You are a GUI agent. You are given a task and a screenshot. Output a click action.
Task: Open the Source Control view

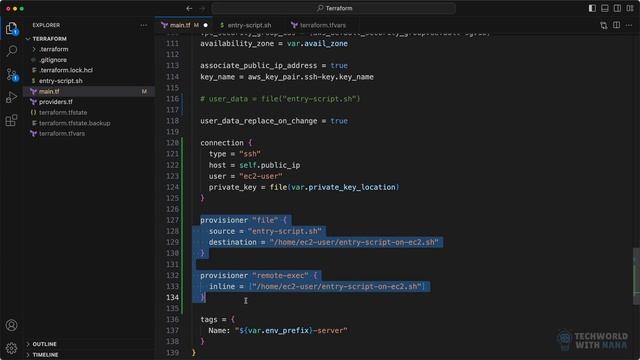(x=11, y=74)
